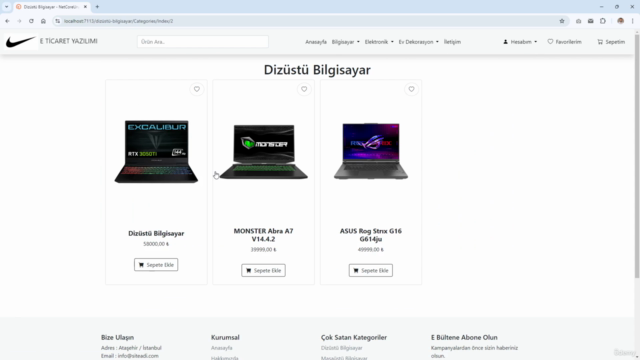640x360 pixels.
Task: Open Dizüstü Bilgisayar product title
Action: pos(156,233)
